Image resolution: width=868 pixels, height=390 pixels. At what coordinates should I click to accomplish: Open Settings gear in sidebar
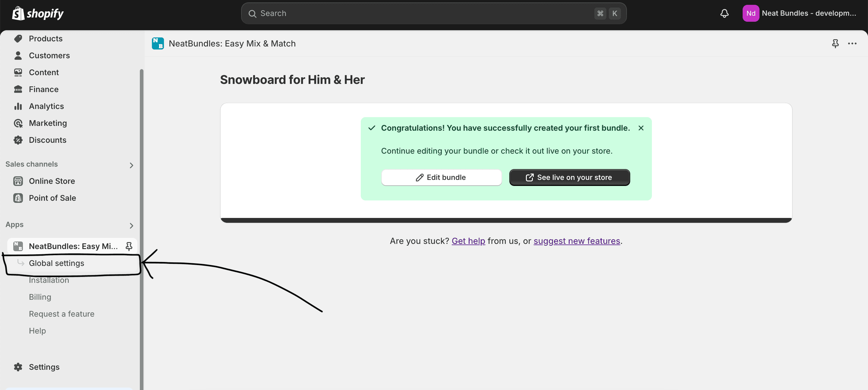coord(18,367)
